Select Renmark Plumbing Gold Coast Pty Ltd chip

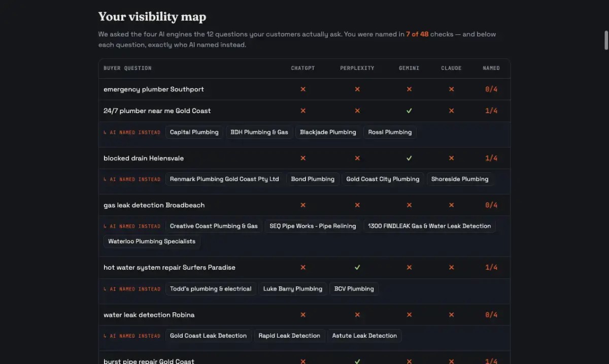click(x=224, y=179)
